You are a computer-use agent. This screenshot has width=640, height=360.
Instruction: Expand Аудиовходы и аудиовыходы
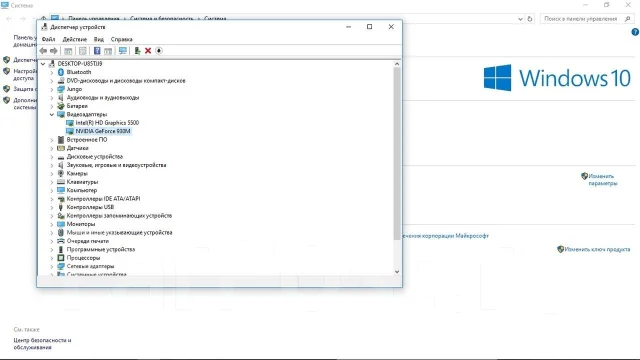coord(52,98)
